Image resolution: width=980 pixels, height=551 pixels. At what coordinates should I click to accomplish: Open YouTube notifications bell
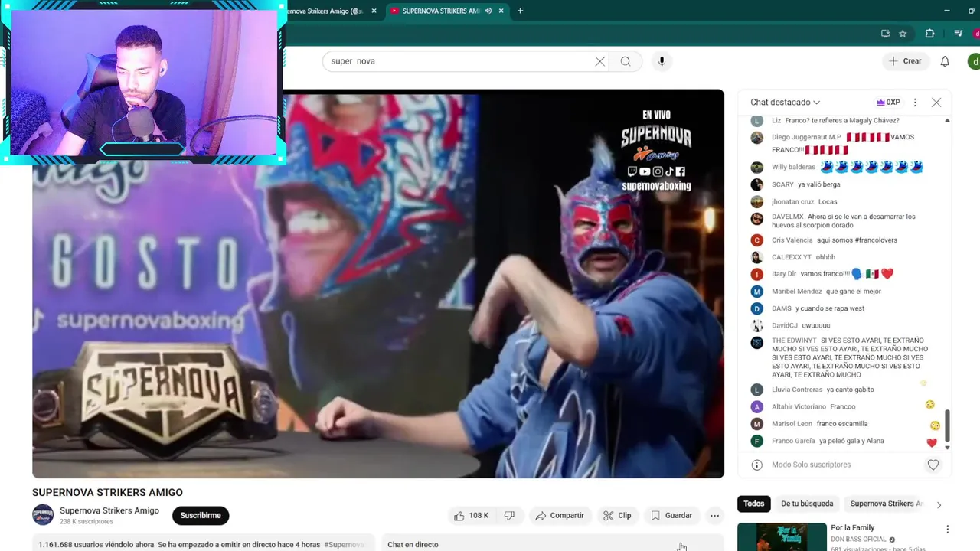pos(945,61)
